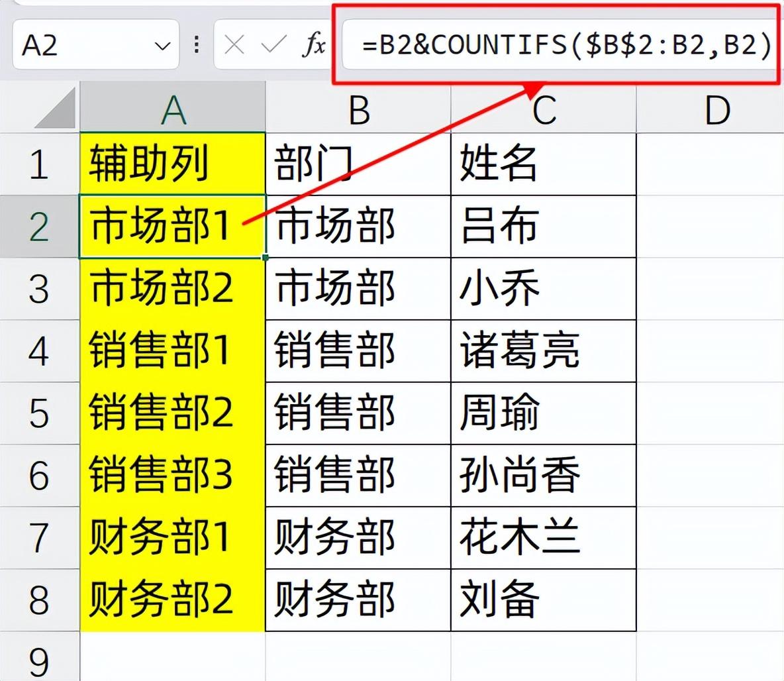Image resolution: width=784 pixels, height=681 pixels.
Task: Select row 2 header
Action: click(40, 227)
